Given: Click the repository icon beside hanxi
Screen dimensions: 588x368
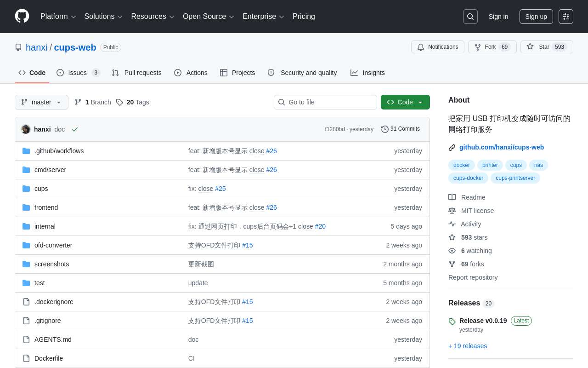Looking at the screenshot, I should [x=18, y=47].
